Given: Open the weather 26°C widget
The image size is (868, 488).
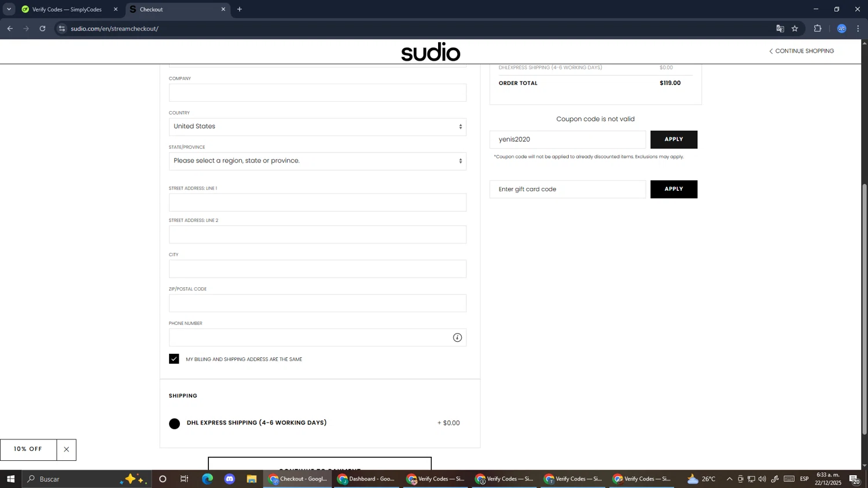Looking at the screenshot, I should pyautogui.click(x=701, y=479).
